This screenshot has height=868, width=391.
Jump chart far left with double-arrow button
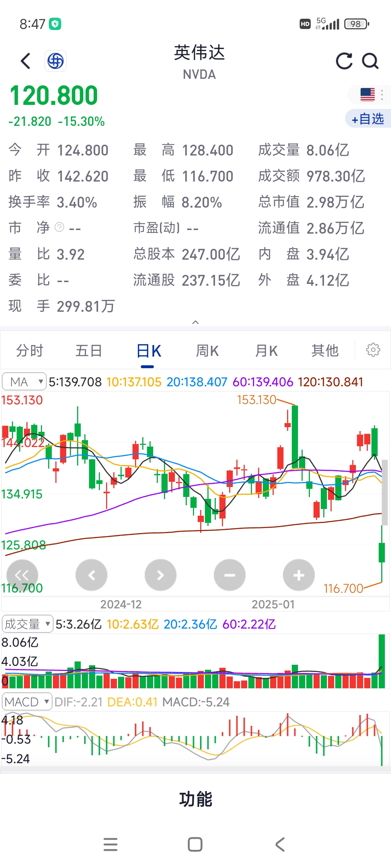(22, 575)
